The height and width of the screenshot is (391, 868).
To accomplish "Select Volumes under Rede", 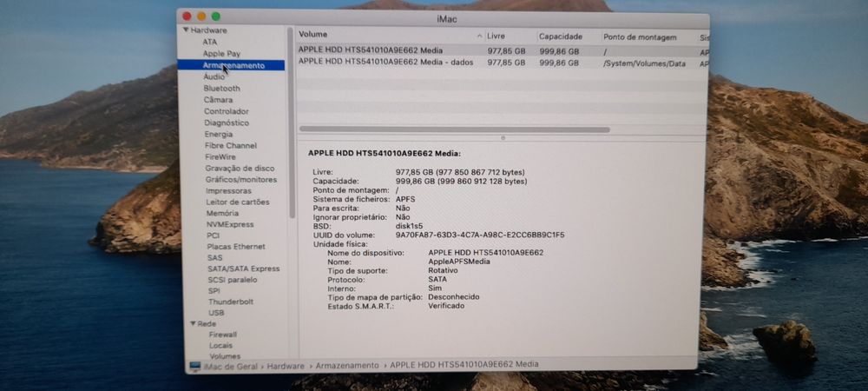I will point(225,356).
